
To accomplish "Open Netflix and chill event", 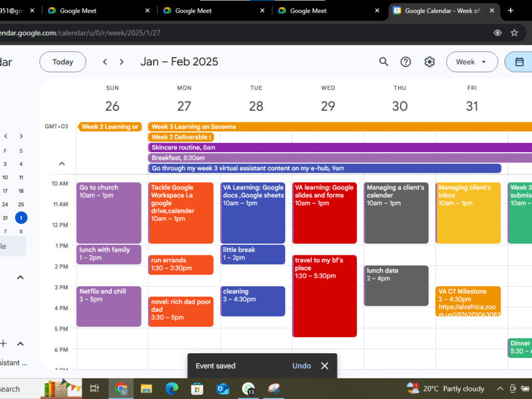I will pos(109,306).
